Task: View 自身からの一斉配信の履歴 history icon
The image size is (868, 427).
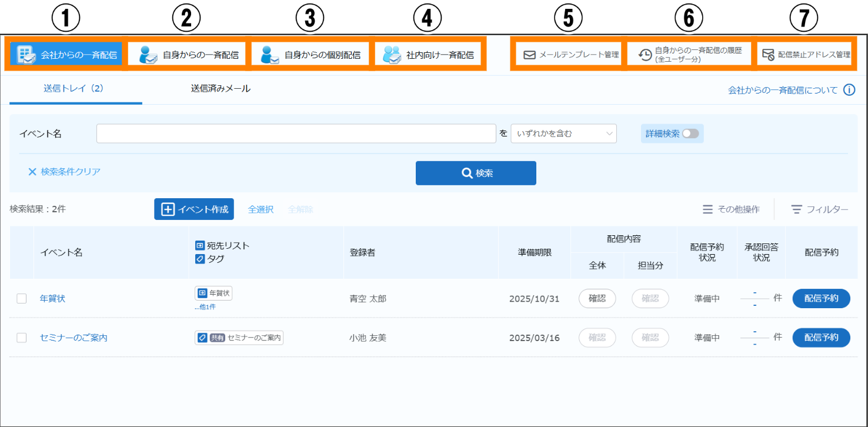Action: click(645, 55)
